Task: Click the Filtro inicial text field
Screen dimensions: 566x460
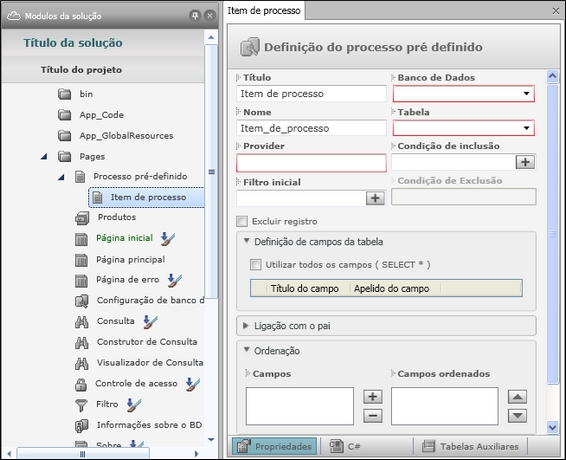Action: [x=301, y=198]
